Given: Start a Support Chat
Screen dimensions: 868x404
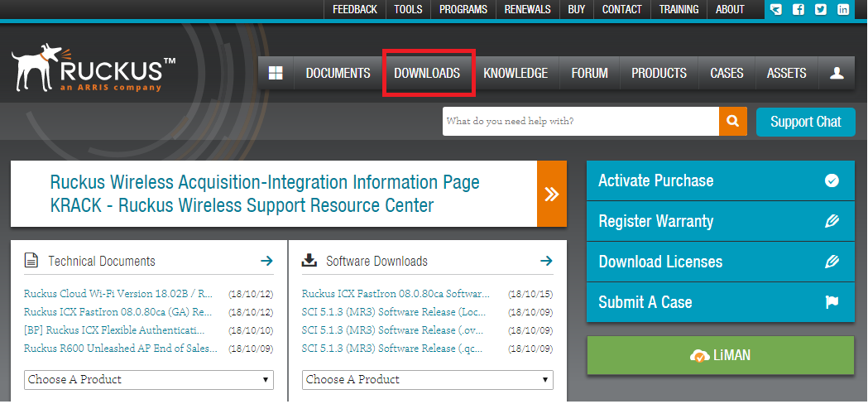Looking at the screenshot, I should point(805,122).
